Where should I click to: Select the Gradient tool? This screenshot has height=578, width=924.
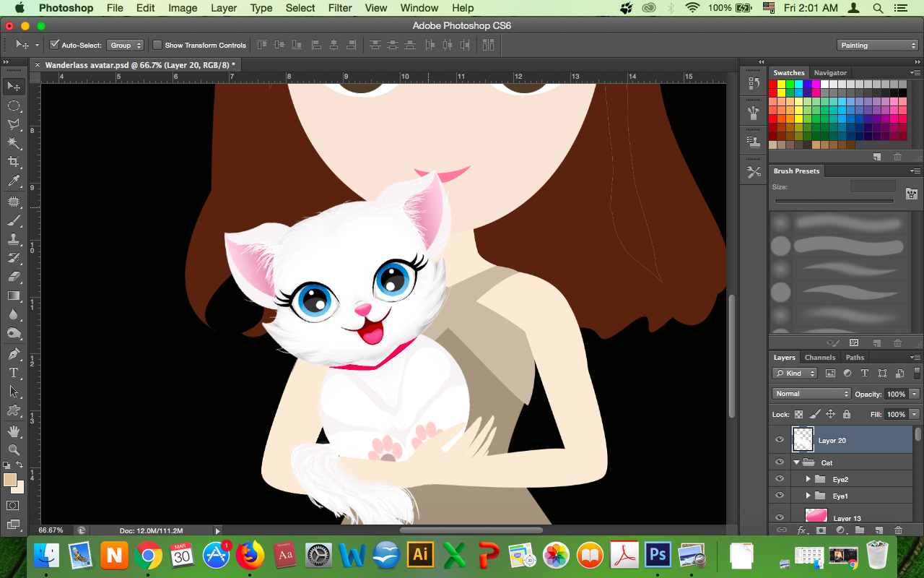tap(14, 296)
